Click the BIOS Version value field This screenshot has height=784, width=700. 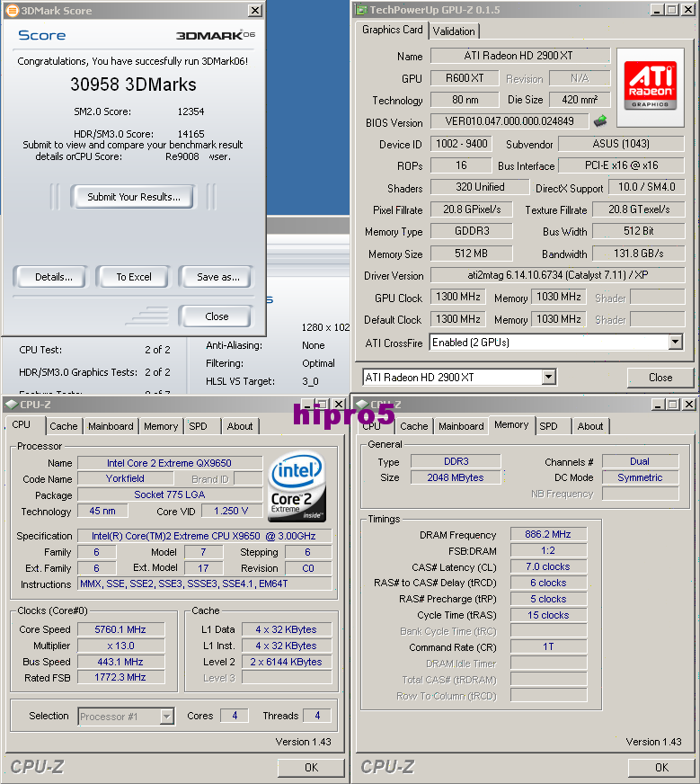[509, 121]
